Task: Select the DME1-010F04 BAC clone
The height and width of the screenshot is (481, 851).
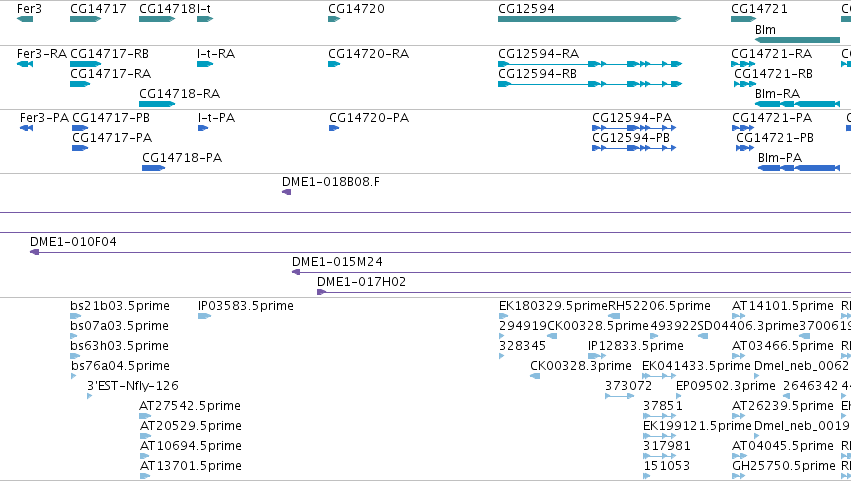Action: tap(440, 252)
